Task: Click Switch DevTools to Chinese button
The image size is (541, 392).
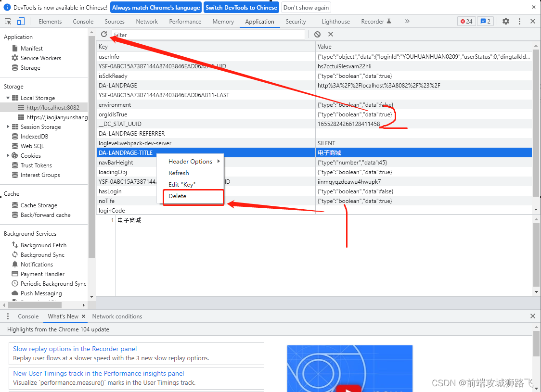Action: click(x=241, y=8)
